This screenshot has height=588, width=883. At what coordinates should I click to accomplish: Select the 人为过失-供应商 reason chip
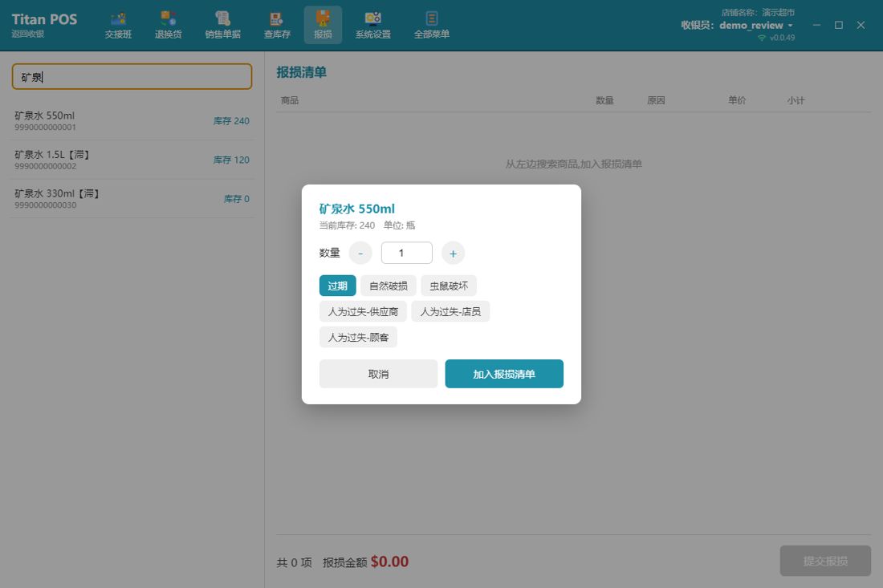pyautogui.click(x=363, y=311)
